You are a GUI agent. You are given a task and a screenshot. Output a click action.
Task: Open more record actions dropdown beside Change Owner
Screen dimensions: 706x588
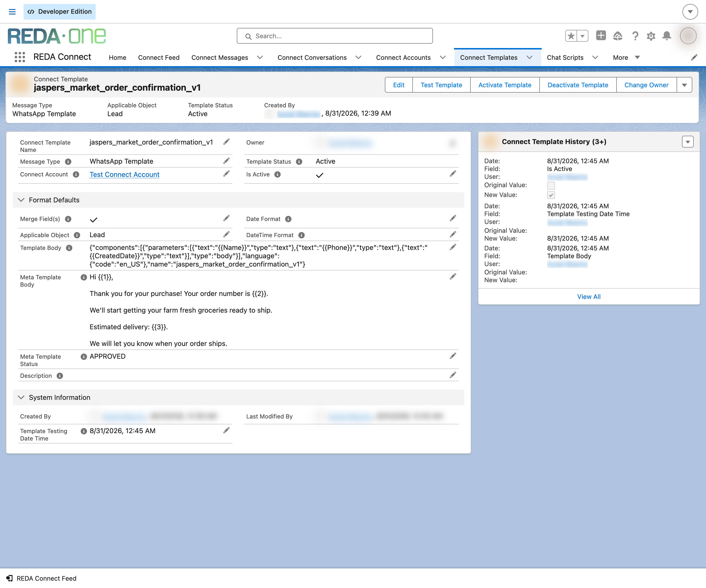pyautogui.click(x=684, y=85)
